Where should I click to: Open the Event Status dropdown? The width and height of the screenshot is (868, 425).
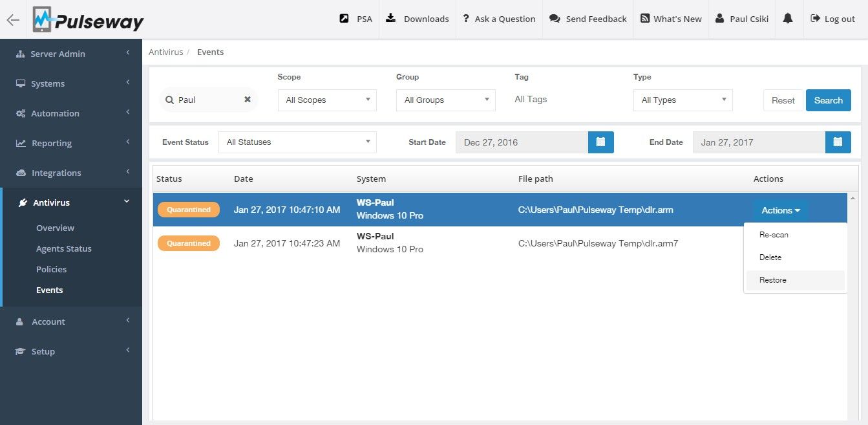(297, 142)
